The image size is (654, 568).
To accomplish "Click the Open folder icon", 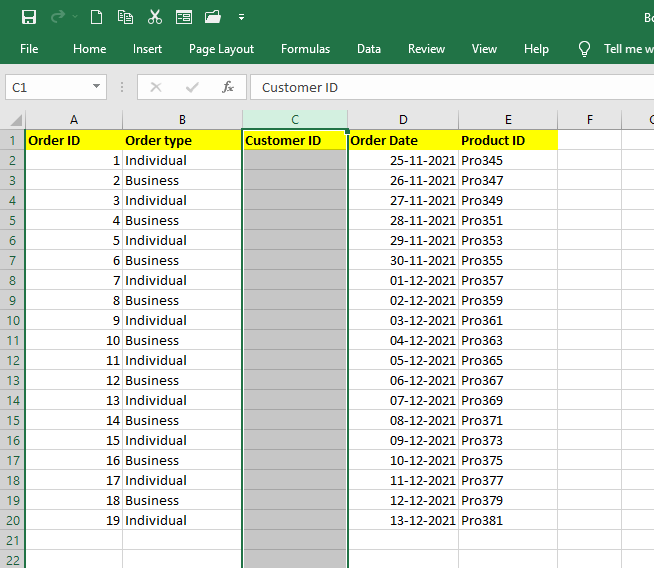I will [212, 17].
